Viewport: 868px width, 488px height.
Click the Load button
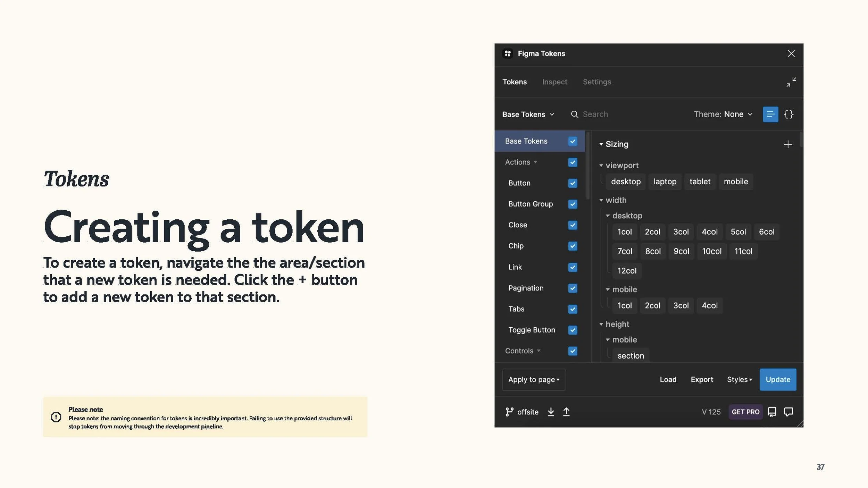[668, 379]
